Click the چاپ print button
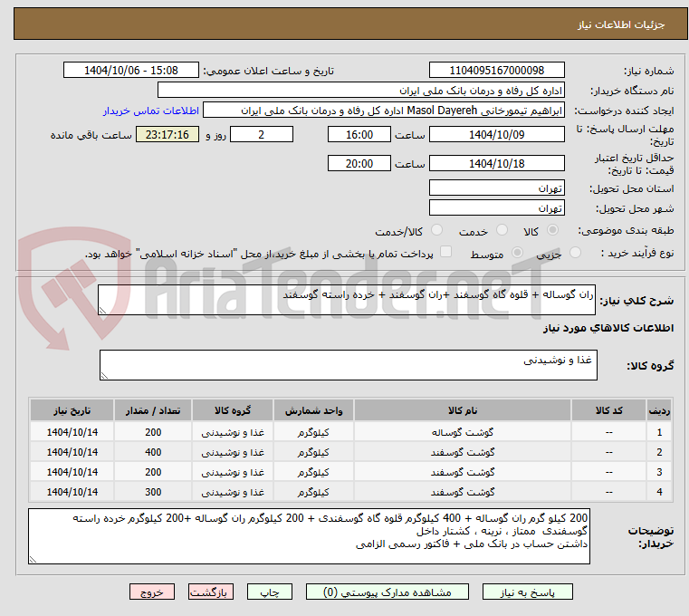Viewport: 689px width, 616px height. point(270,592)
